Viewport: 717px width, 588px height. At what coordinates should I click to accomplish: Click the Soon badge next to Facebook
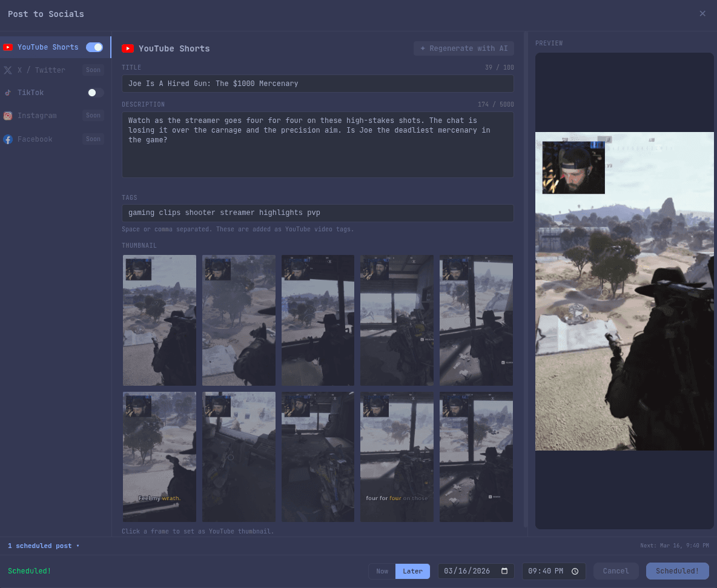93,139
